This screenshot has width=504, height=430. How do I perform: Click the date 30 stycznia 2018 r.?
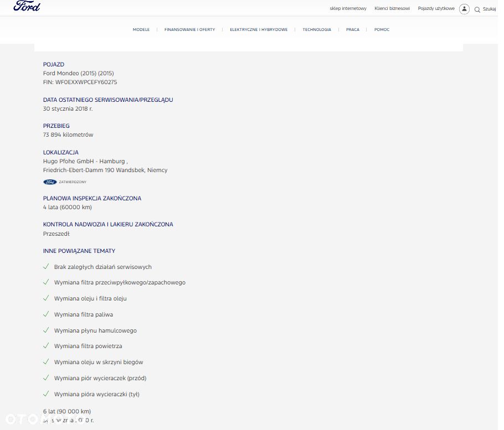click(68, 109)
